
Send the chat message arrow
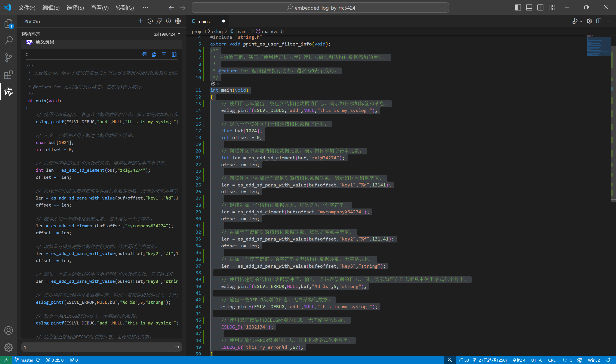[177, 347]
